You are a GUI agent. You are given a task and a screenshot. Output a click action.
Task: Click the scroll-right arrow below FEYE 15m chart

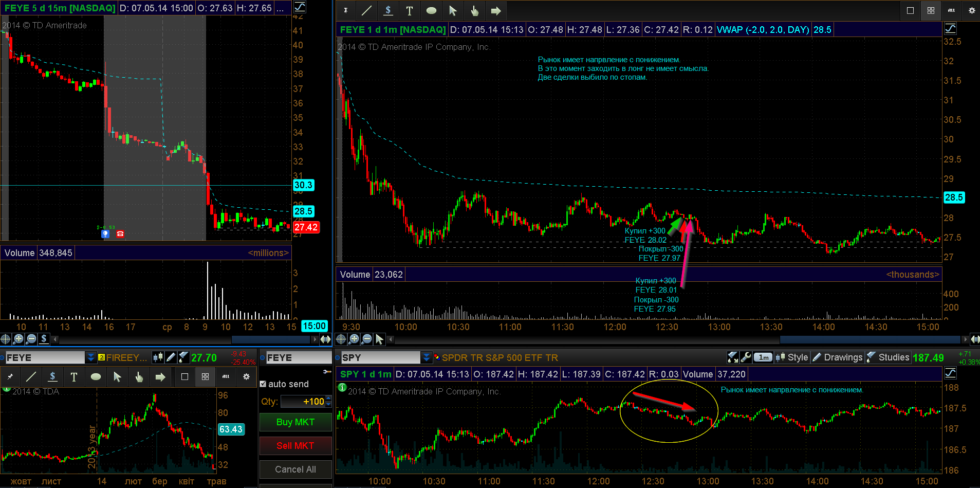pyautogui.click(x=315, y=339)
